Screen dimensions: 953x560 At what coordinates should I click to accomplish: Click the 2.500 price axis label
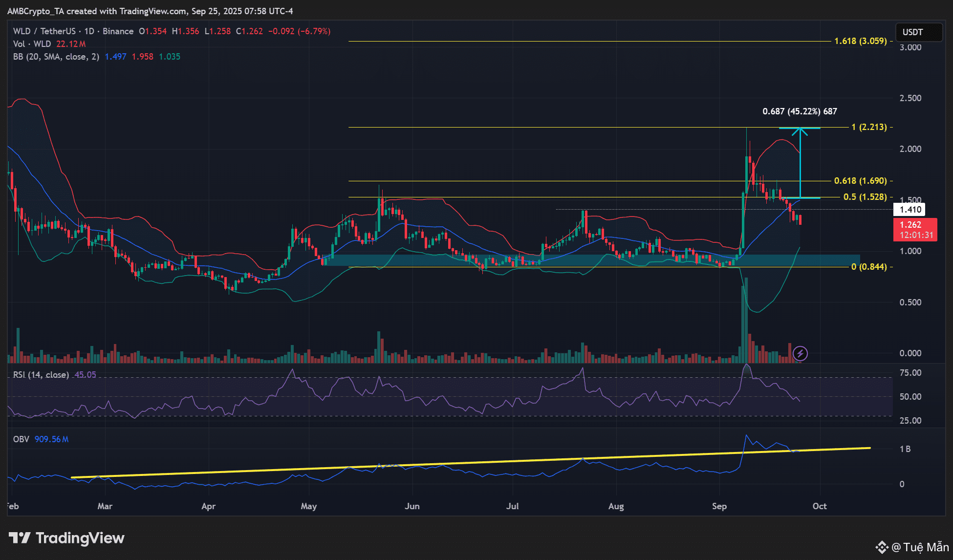tap(910, 98)
